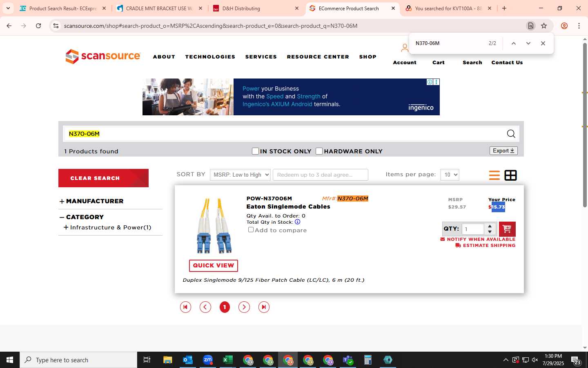The height and width of the screenshot is (368, 588).
Task: Show hidden system tray icons
Action: [x=506, y=360]
